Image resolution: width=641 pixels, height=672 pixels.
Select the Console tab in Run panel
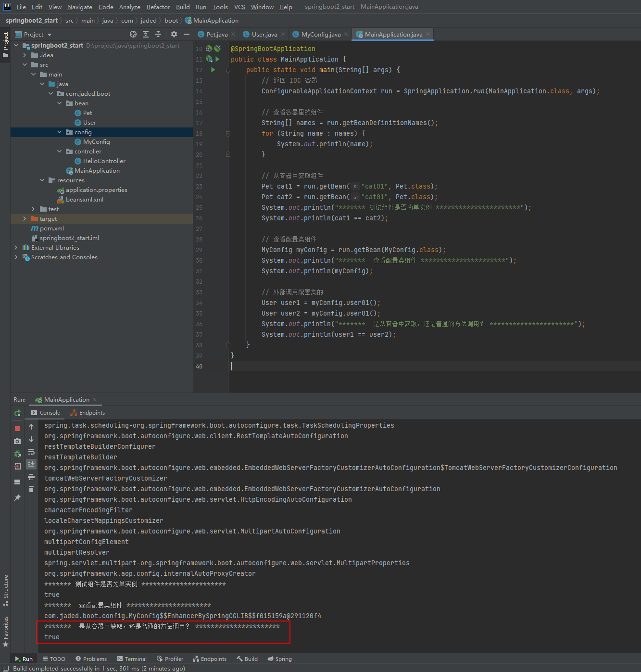pos(46,413)
